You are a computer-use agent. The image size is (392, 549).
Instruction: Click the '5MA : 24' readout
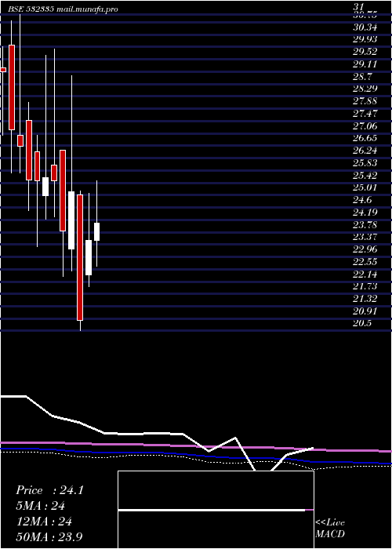tap(41, 506)
